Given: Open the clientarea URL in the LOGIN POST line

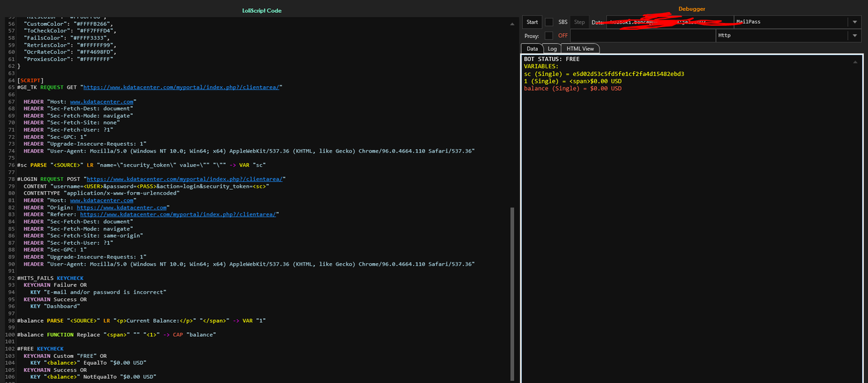Looking at the screenshot, I should (186, 179).
